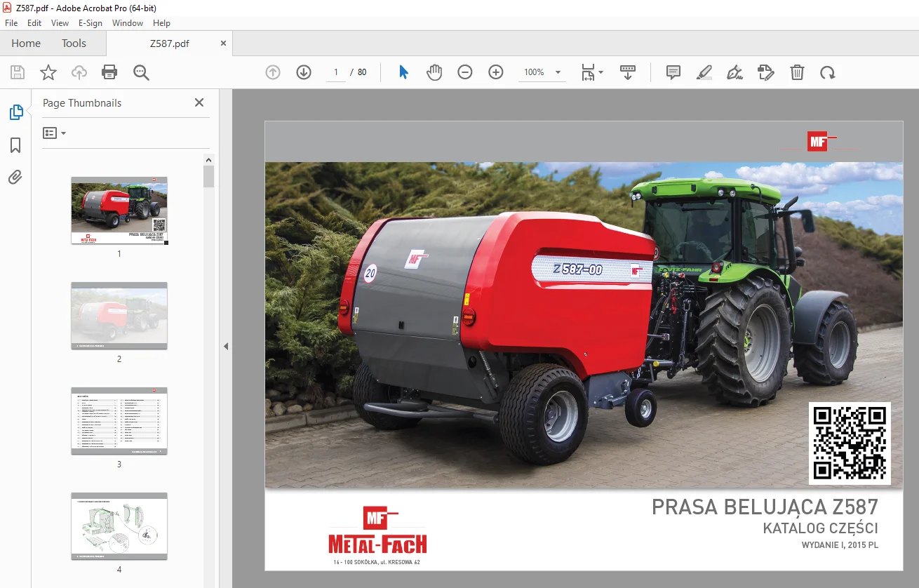Go to next page arrow
919x588 pixels.
click(x=304, y=72)
